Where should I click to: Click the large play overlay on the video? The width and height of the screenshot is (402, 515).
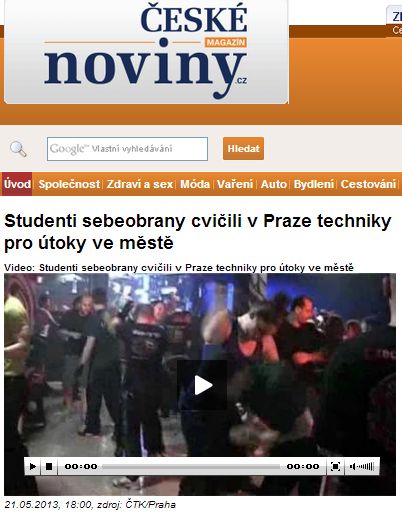coord(202,385)
